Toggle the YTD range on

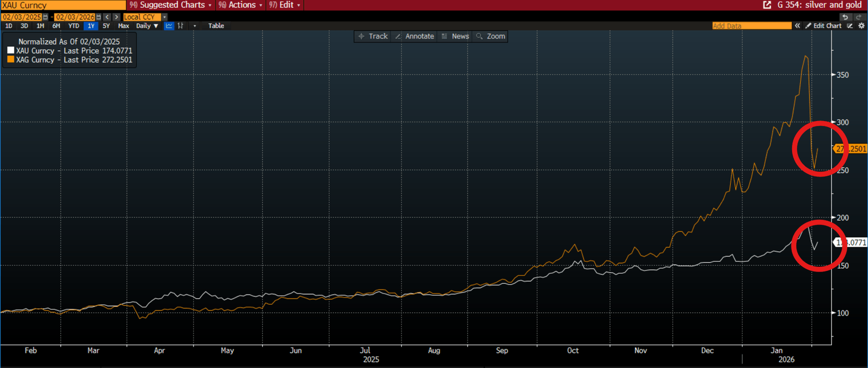click(73, 25)
